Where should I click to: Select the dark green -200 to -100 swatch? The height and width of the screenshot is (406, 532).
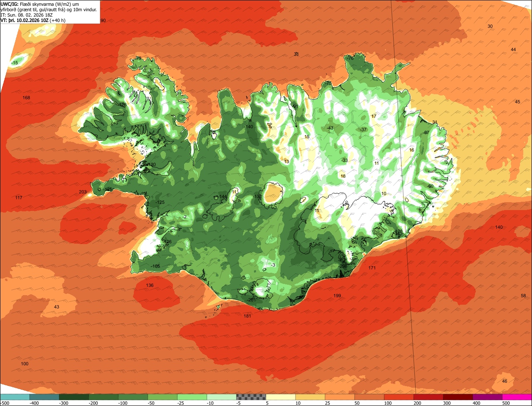(103, 397)
